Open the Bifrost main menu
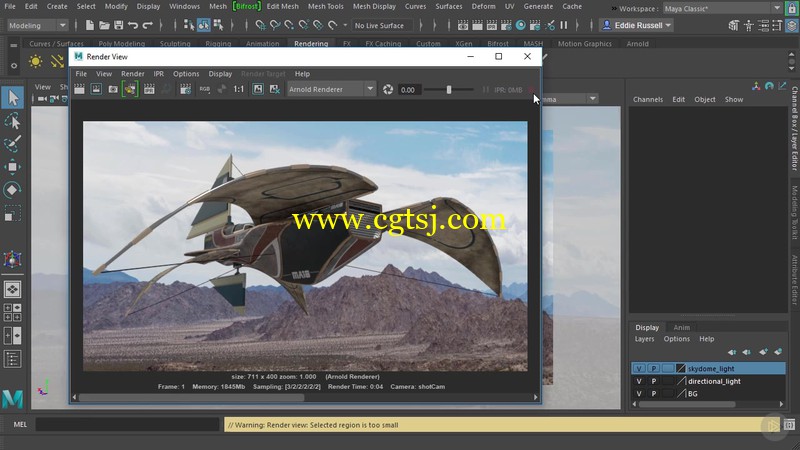Screen dimensions: 800x450 point(247,7)
